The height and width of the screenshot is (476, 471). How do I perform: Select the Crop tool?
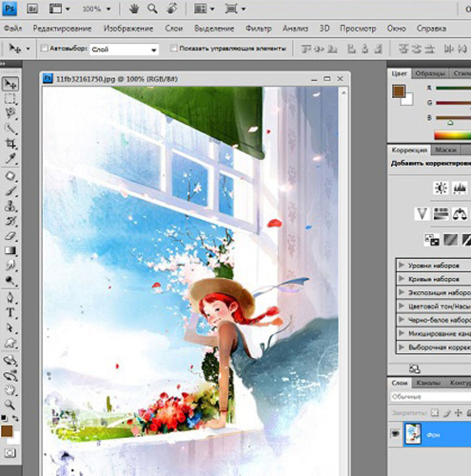pos(10,143)
